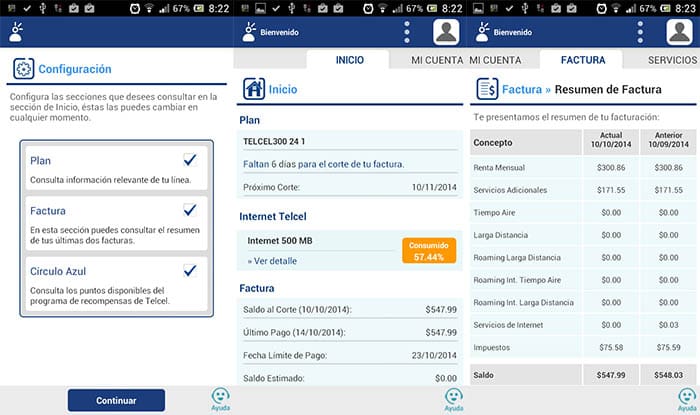Open Ayuda help in the Inicio screen
This screenshot has height=415, width=700.
point(454,399)
